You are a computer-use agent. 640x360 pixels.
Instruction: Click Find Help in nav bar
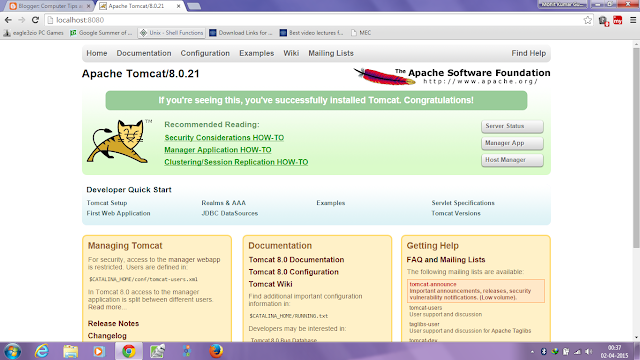pos(528,53)
